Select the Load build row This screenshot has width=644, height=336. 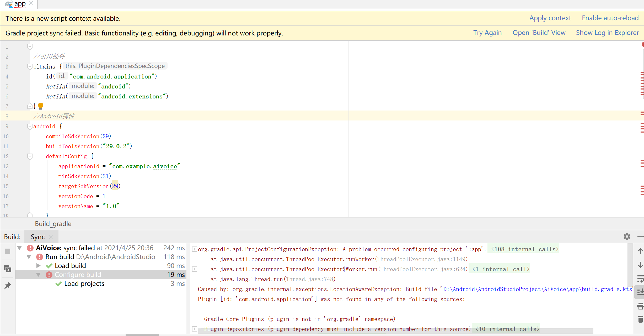coord(101,266)
